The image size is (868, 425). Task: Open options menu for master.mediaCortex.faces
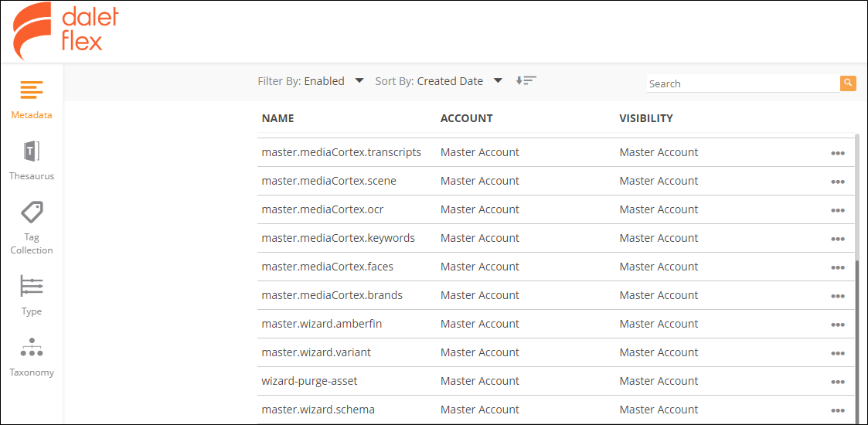click(x=838, y=268)
